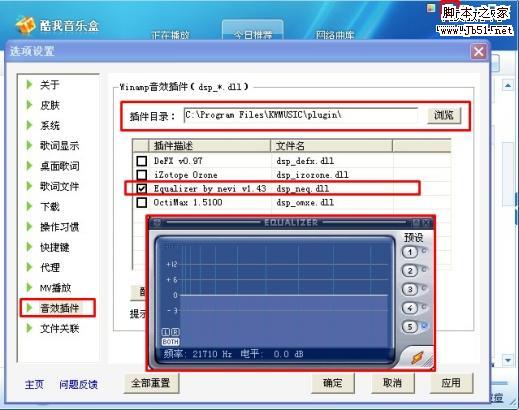Click the main window scrollbar up arrow
The width and height of the screenshot is (519, 410).
point(507,86)
